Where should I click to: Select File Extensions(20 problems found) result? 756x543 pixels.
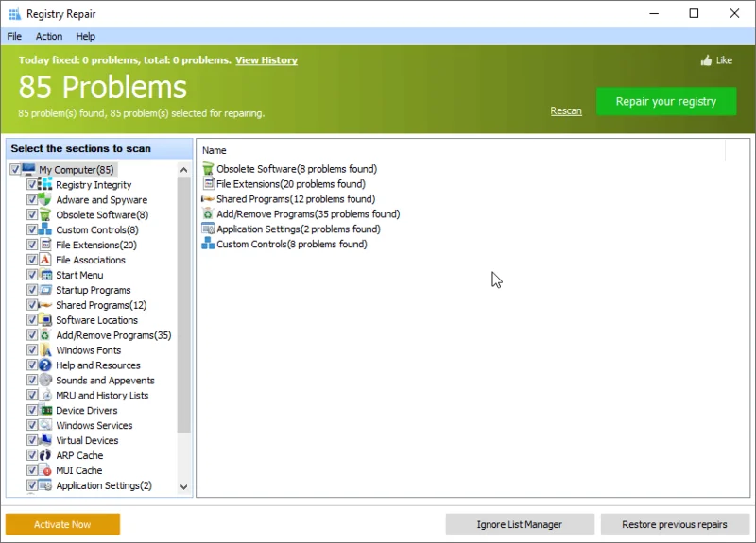291,183
